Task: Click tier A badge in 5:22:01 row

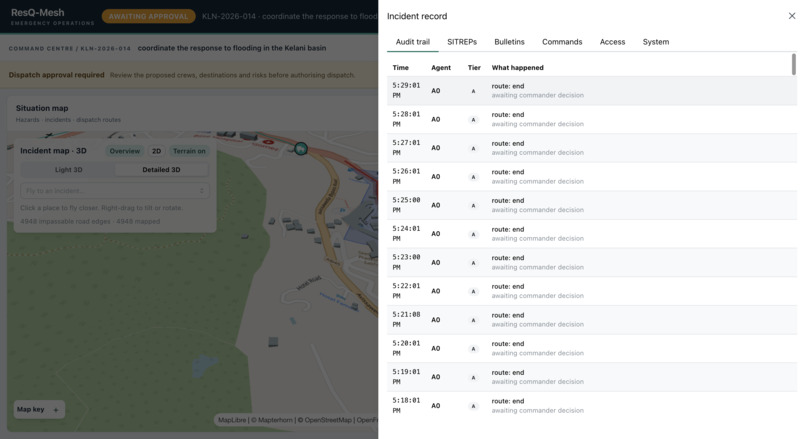Action: click(x=473, y=291)
